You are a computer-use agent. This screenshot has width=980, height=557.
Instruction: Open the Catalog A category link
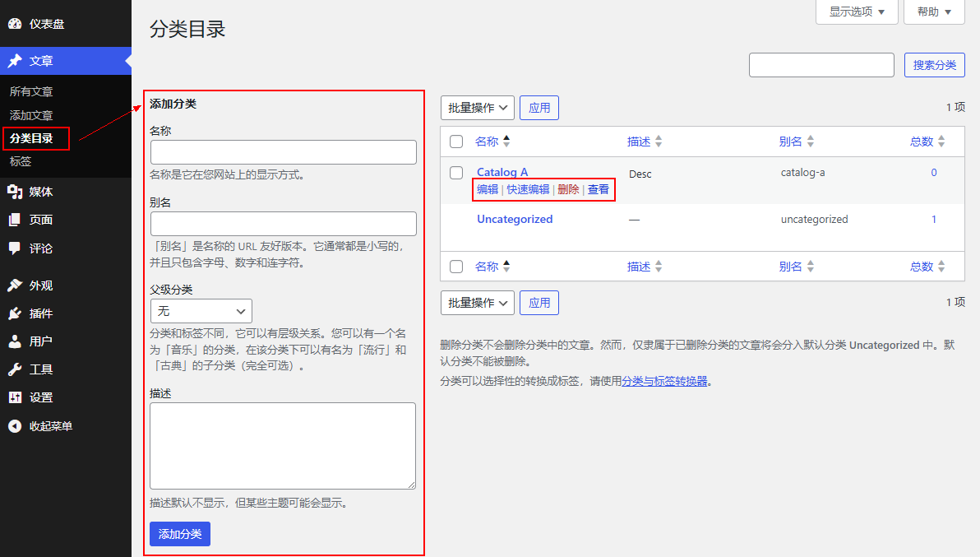502,172
